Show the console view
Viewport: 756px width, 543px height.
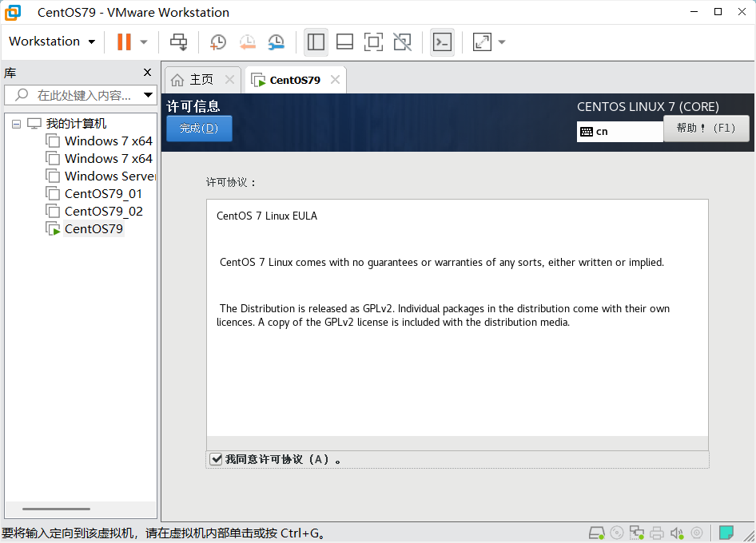[x=442, y=42]
